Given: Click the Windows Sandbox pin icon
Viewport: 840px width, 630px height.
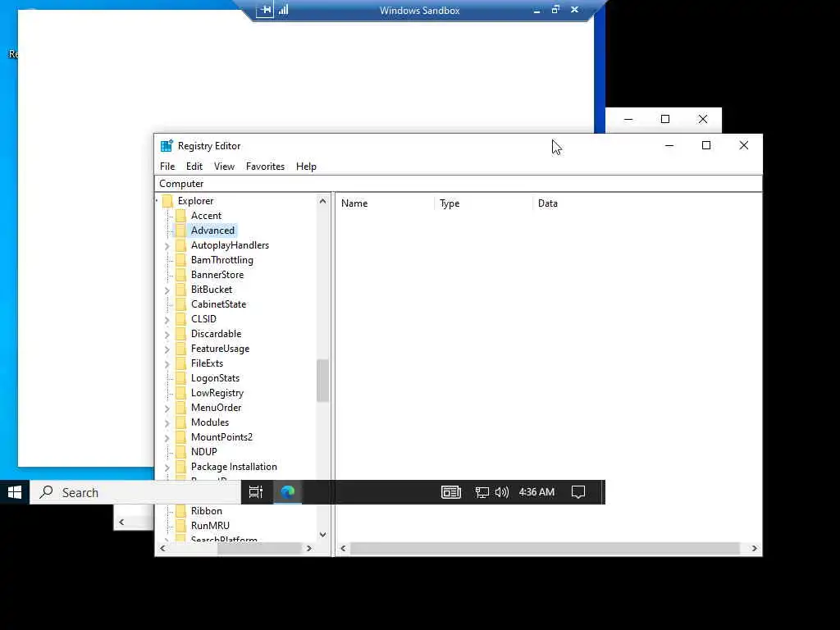Looking at the screenshot, I should pos(265,10).
